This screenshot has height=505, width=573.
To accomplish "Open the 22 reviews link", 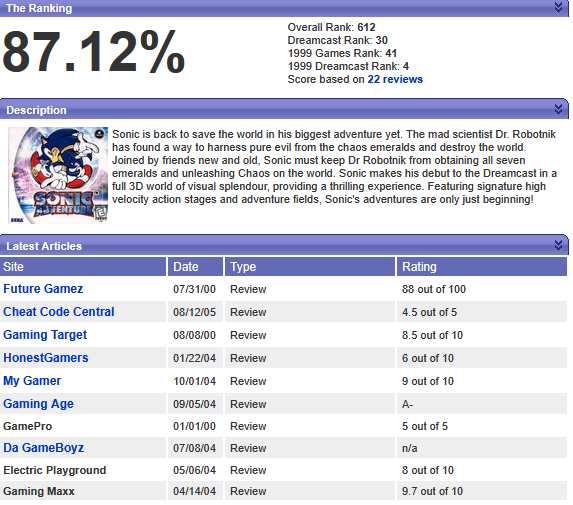I will tap(395, 79).
